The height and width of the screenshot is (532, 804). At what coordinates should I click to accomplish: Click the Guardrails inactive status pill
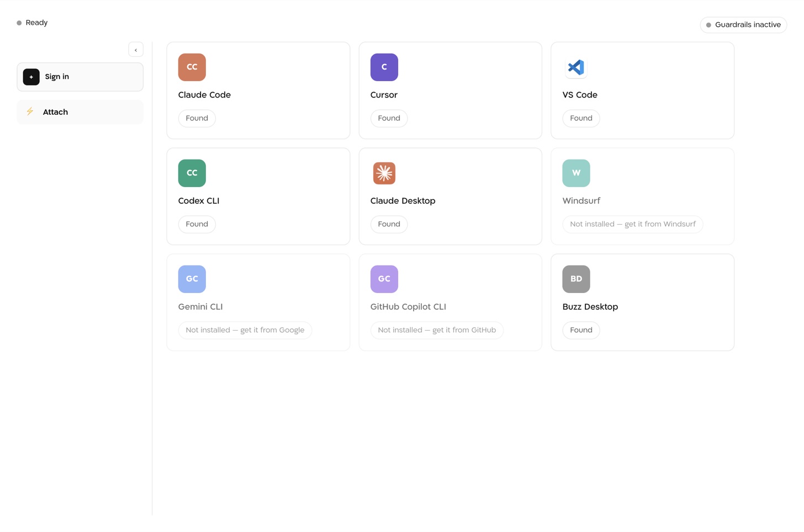743,25
